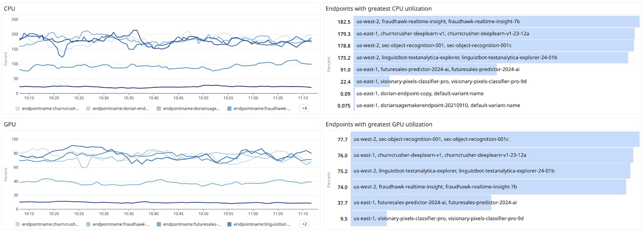This screenshot has width=644, height=233.
Task: Click the linguistbot color swatch in GPU legend
Action: point(229,224)
